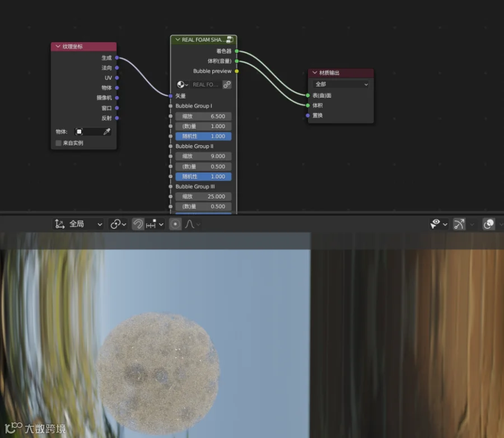Open the 全部 target dropdown in material output
Image resolution: width=504 pixels, height=438 pixels.
tap(340, 84)
